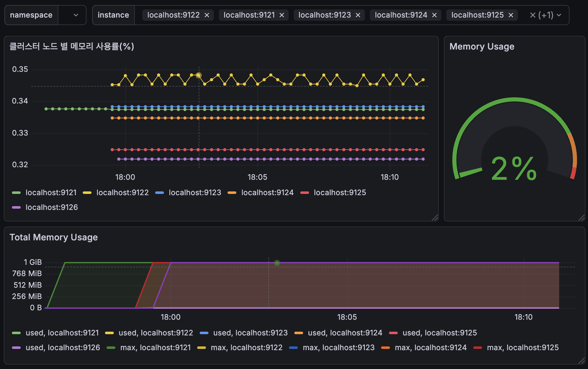Open the namespace dropdown

pos(76,15)
